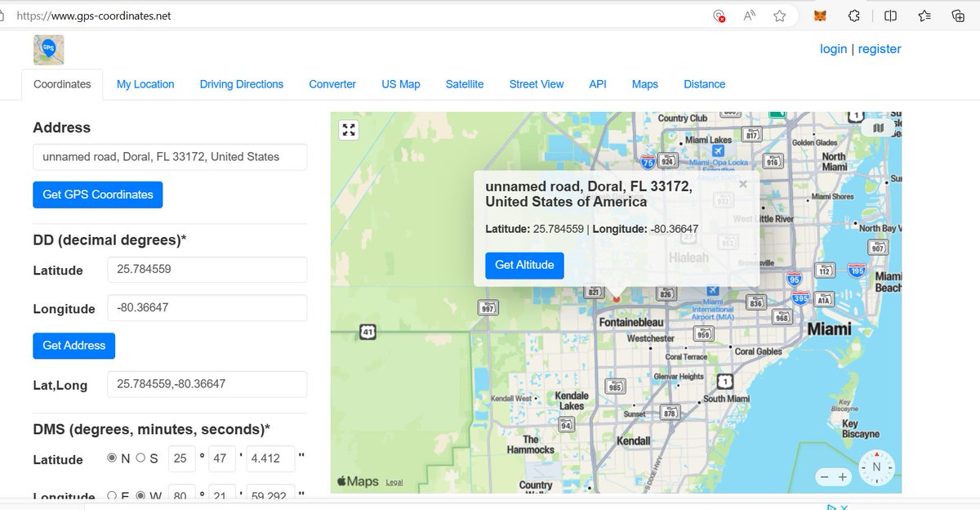The width and height of the screenshot is (980, 510).
Task: Click the DMS latitude minutes field
Action: (x=222, y=459)
